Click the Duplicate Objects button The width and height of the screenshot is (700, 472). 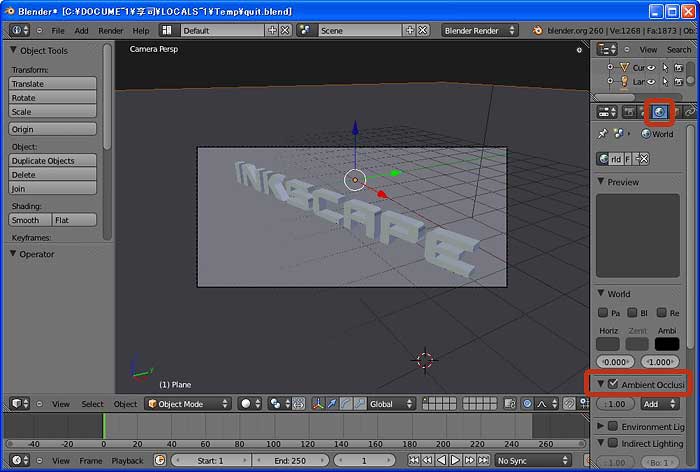click(x=52, y=161)
